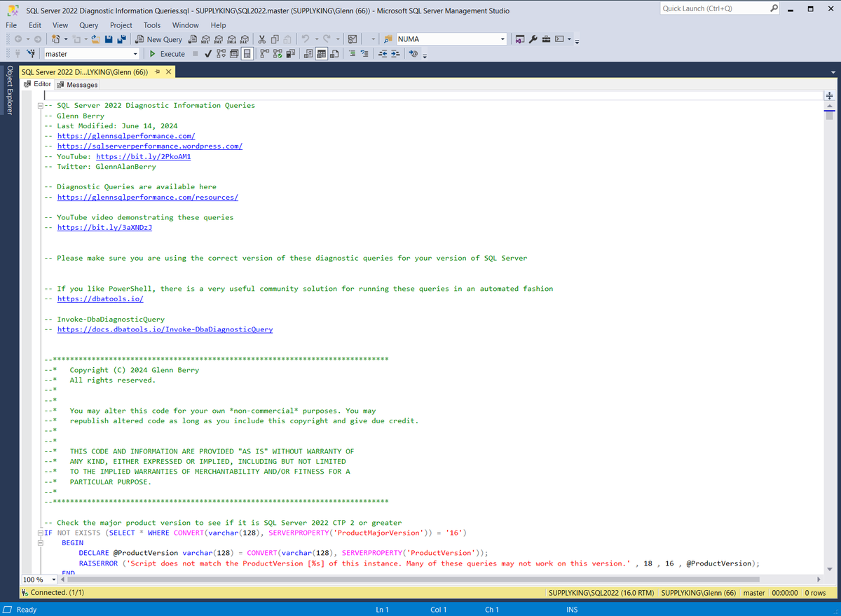
Task: Open the sqlserverperformance.wordpress.com link
Action: pyautogui.click(x=149, y=146)
